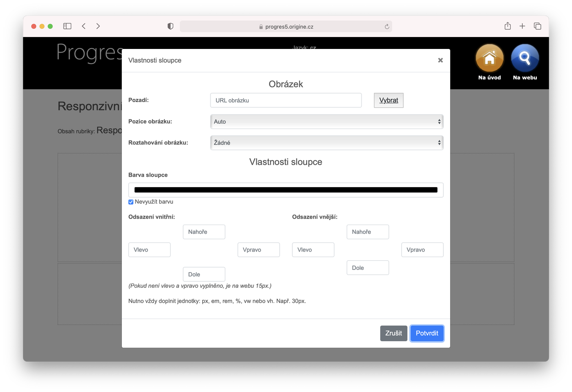The image size is (572, 392).
Task: Focus the inner padding Nahoře field
Action: click(x=204, y=232)
